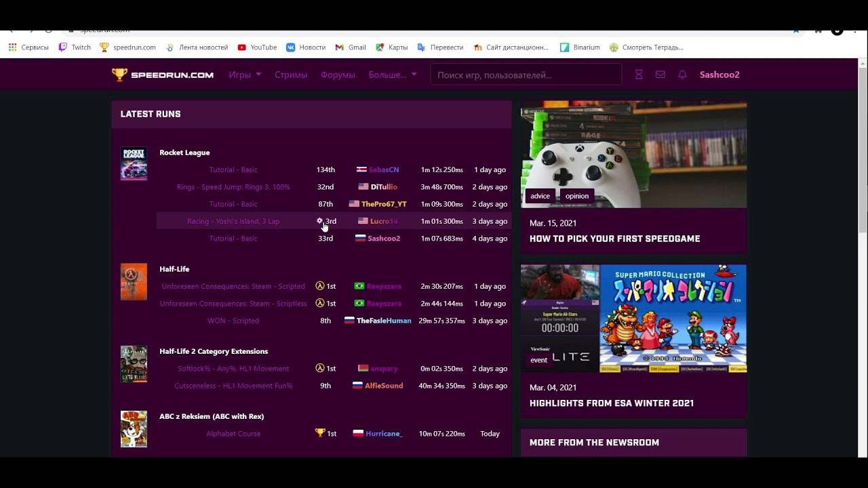Image resolution: width=868 pixels, height=488 pixels.
Task: Click the 1m 07s 683ms run time
Action: 441,239
